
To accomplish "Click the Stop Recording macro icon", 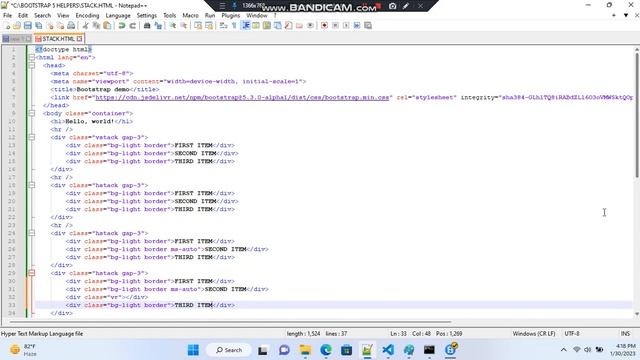I will click(x=335, y=25).
